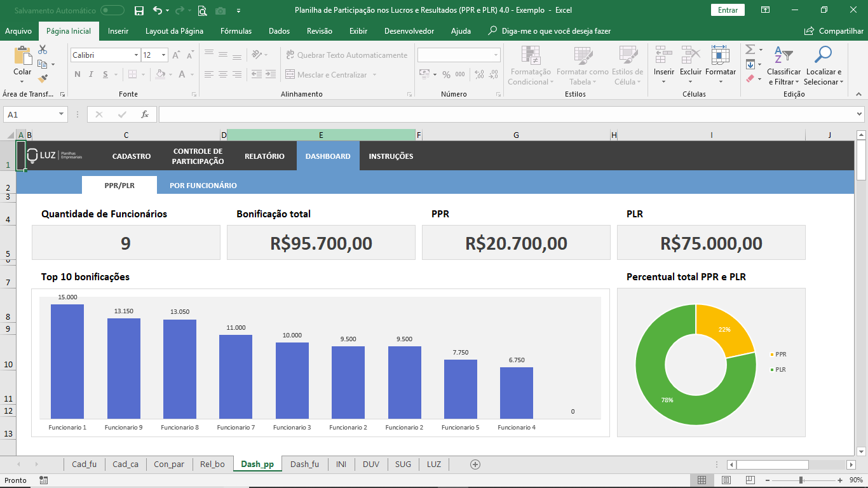Screen dimensions: 868x488
Task: Expand the formula bar
Action: [x=860, y=114]
